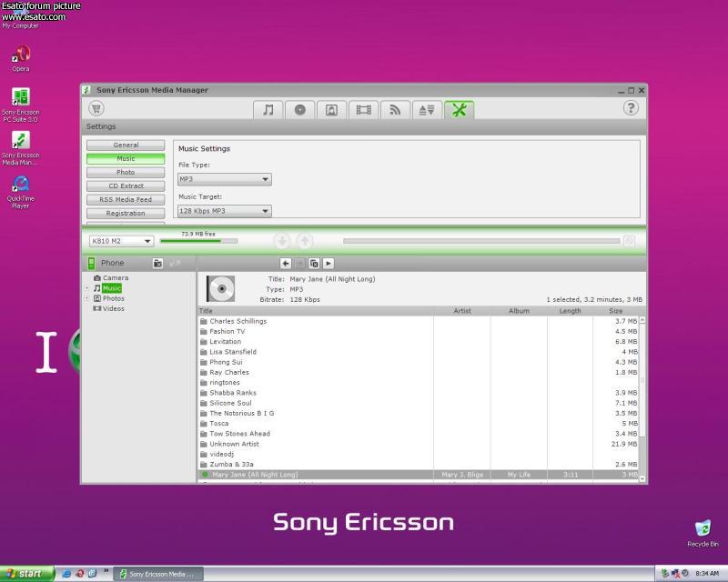728x582 pixels.
Task: Select the Lisa Stansfield folder row
Action: [419, 352]
